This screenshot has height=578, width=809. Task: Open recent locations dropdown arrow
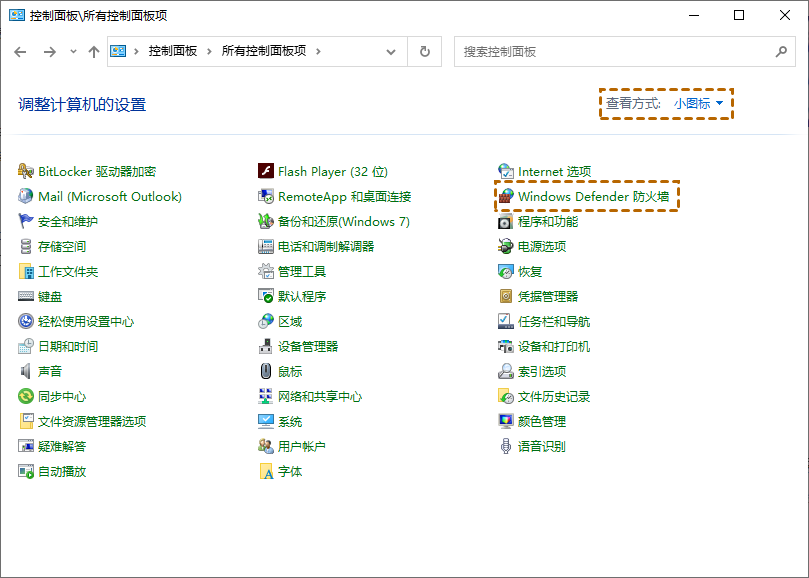tap(73, 51)
